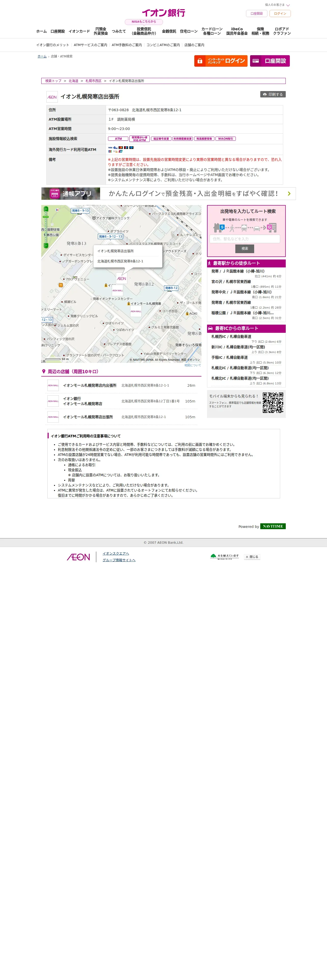Click the AEON logo in the footer

(78, 557)
